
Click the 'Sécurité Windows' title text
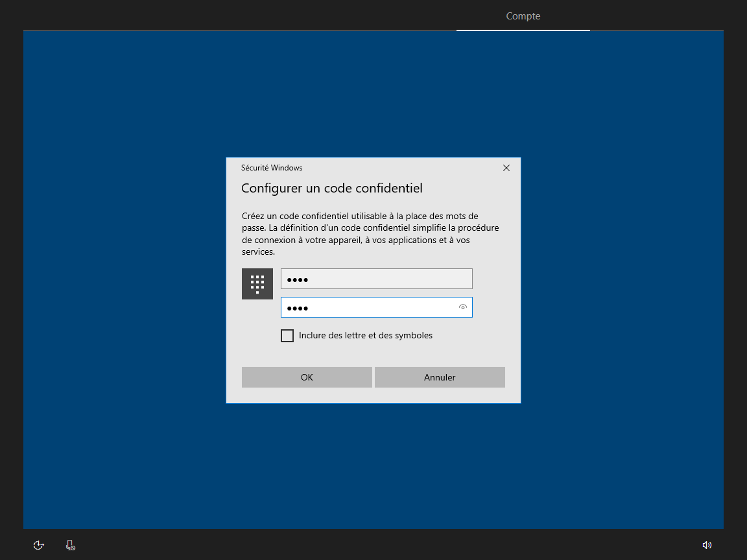pyautogui.click(x=272, y=168)
